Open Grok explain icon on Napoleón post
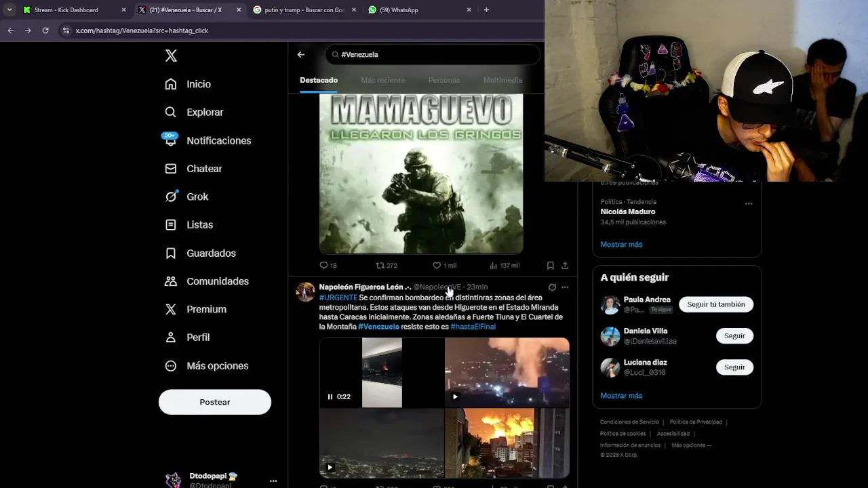The height and width of the screenshot is (488, 868). (x=552, y=287)
